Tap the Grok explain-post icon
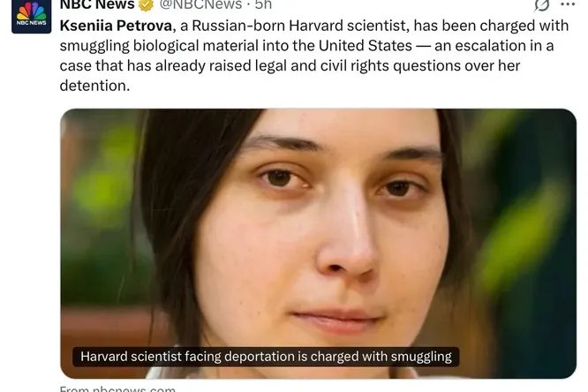Viewport: 588px width, 392px height. coord(542,5)
